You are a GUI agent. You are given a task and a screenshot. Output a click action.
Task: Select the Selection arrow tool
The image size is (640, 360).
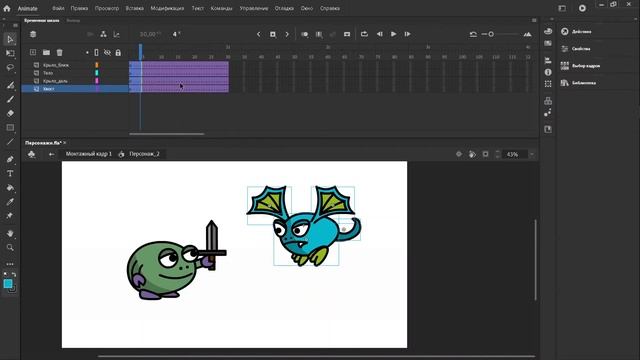(10, 40)
